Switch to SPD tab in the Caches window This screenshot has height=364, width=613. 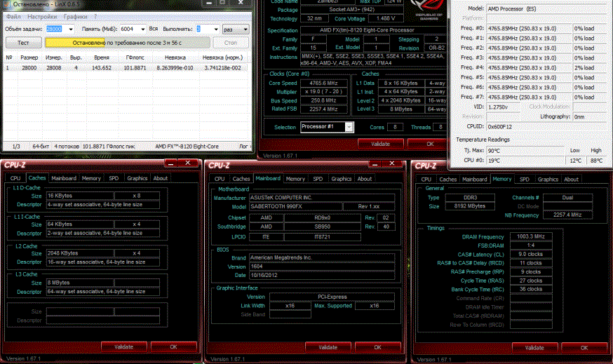(x=114, y=178)
